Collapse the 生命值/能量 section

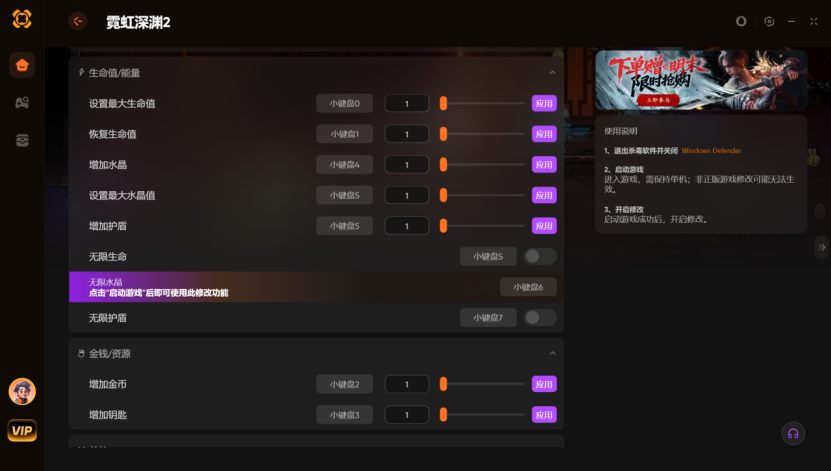coord(552,73)
